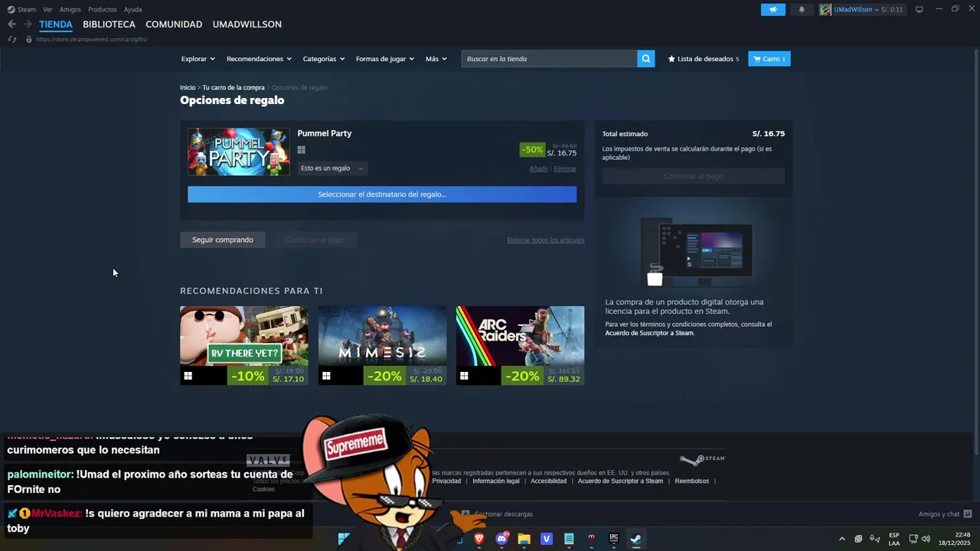Open the Steam menu
The width and height of the screenshot is (980, 551).
point(27,9)
